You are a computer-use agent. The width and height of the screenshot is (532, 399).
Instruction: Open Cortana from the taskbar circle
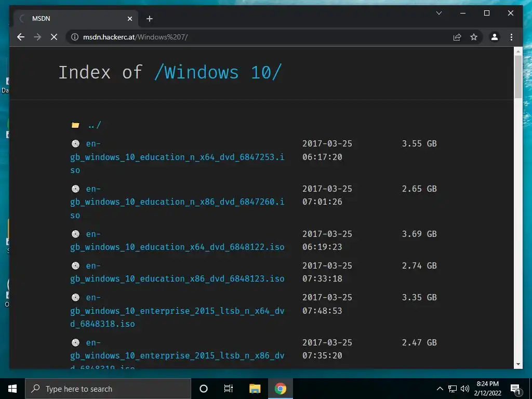pyautogui.click(x=204, y=389)
